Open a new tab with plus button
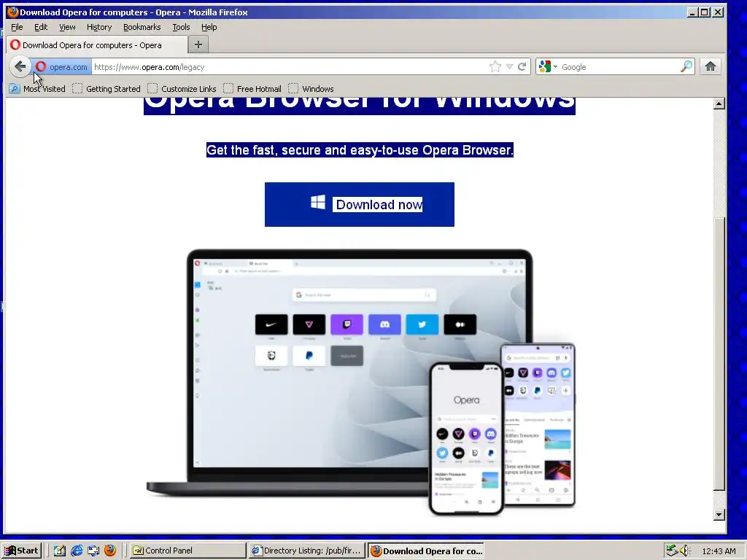Screen dimensions: 747x560 pyautogui.click(x=198, y=44)
